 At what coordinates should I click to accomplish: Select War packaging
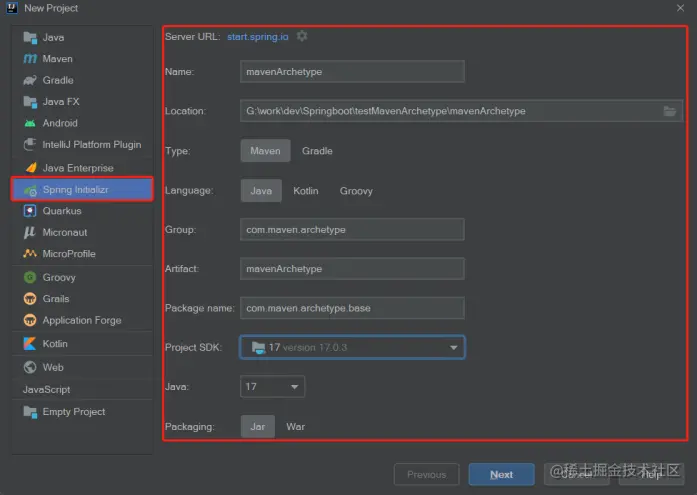[296, 427]
